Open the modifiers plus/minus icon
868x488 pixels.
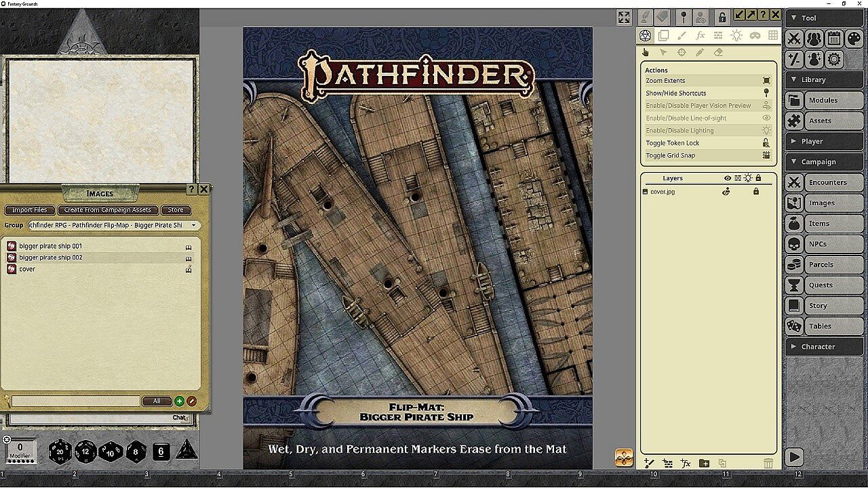point(794,59)
